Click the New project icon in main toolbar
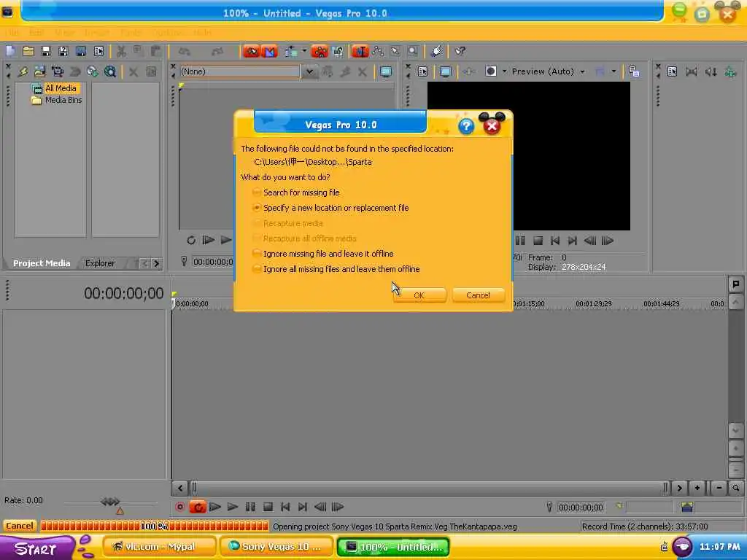Viewport: 747px width, 560px height. (10, 51)
